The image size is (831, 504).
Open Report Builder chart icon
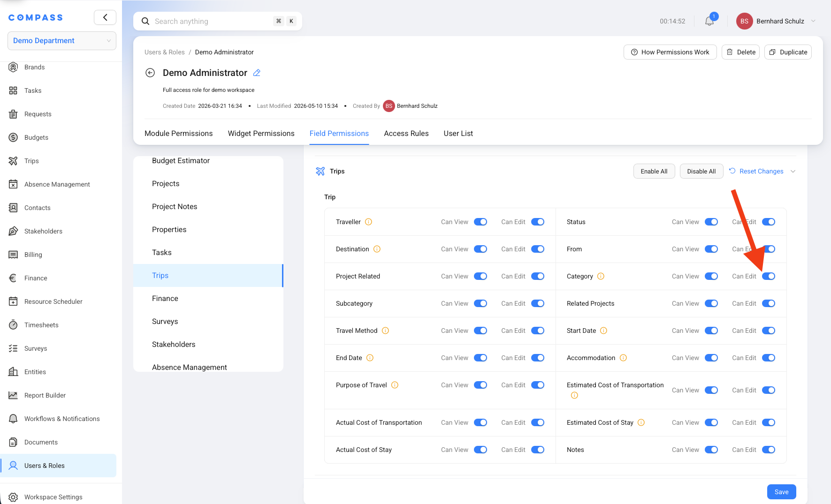pyautogui.click(x=13, y=395)
